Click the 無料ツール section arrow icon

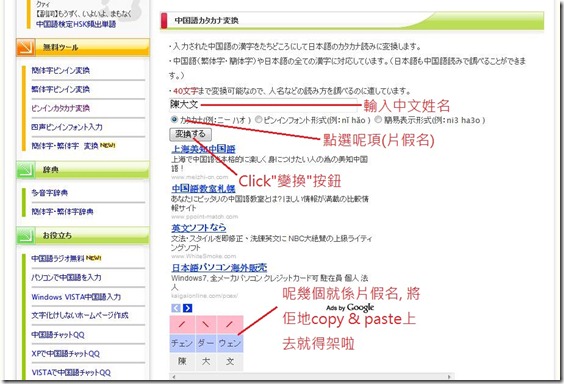click(x=26, y=47)
